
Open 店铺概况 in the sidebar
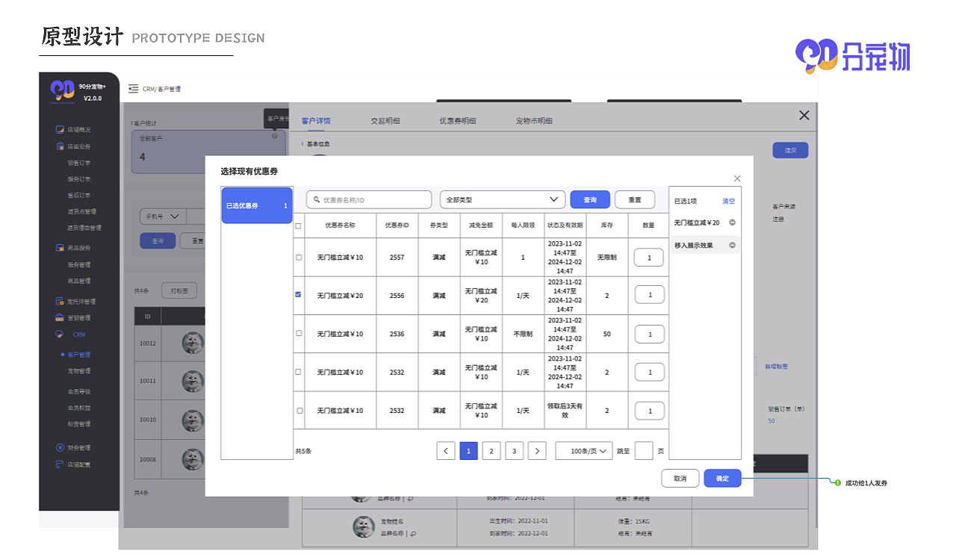(73, 130)
